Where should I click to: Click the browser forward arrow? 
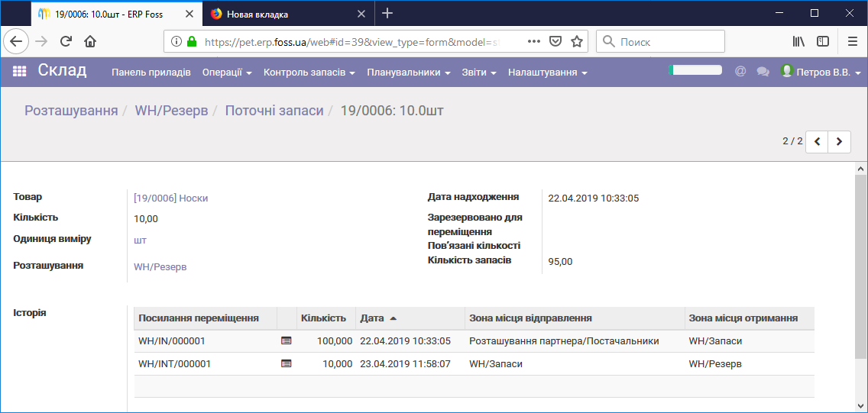[41, 41]
